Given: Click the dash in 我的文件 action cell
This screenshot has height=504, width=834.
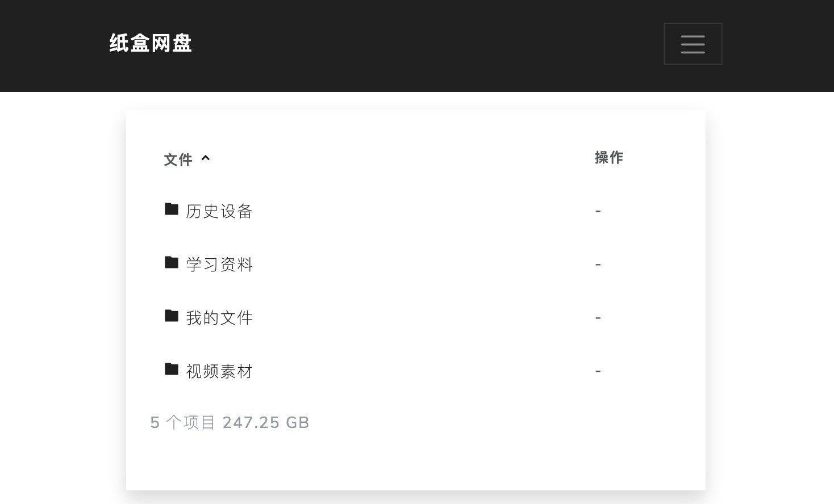Looking at the screenshot, I should pyautogui.click(x=598, y=318).
